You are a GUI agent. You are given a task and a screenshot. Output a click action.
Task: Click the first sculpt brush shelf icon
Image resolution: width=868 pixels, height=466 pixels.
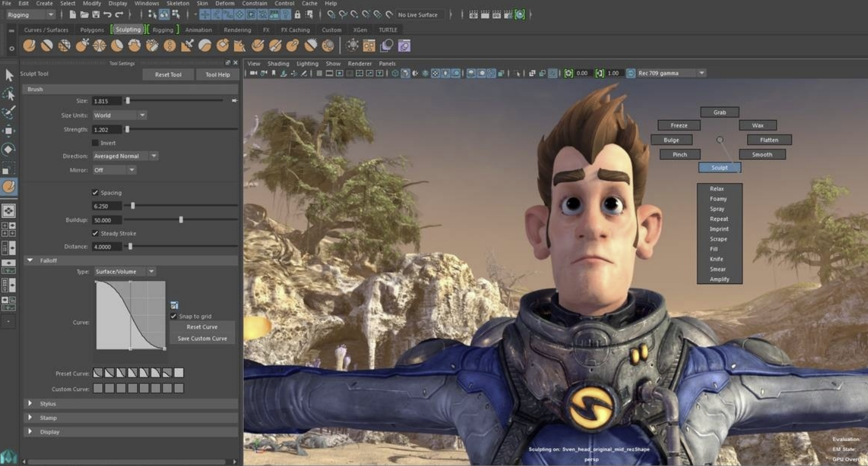pyautogui.click(x=29, y=46)
